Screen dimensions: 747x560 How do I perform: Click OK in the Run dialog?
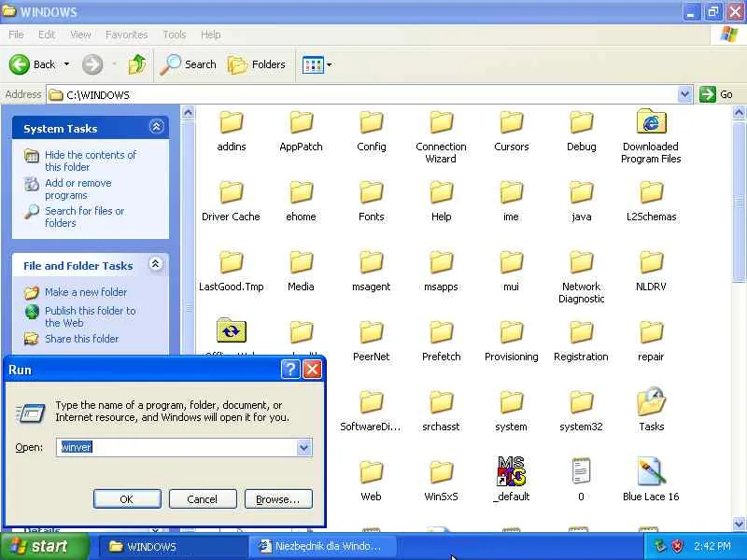pos(127,499)
